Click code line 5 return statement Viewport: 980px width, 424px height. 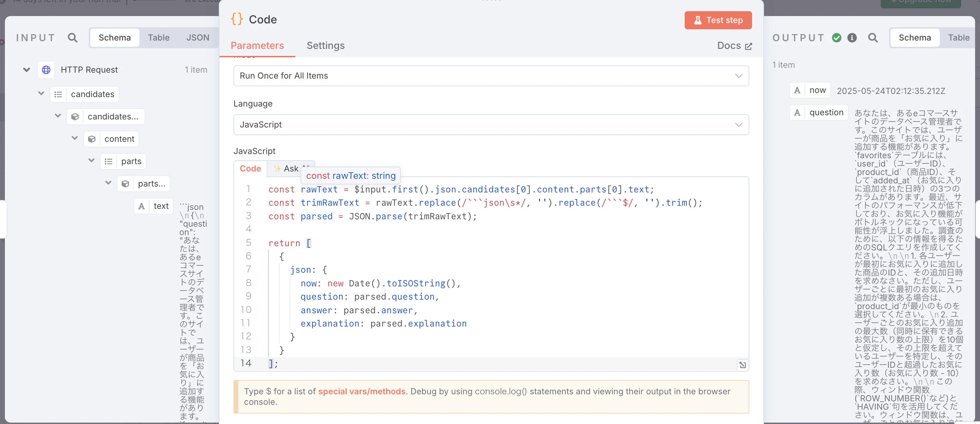[x=290, y=243]
